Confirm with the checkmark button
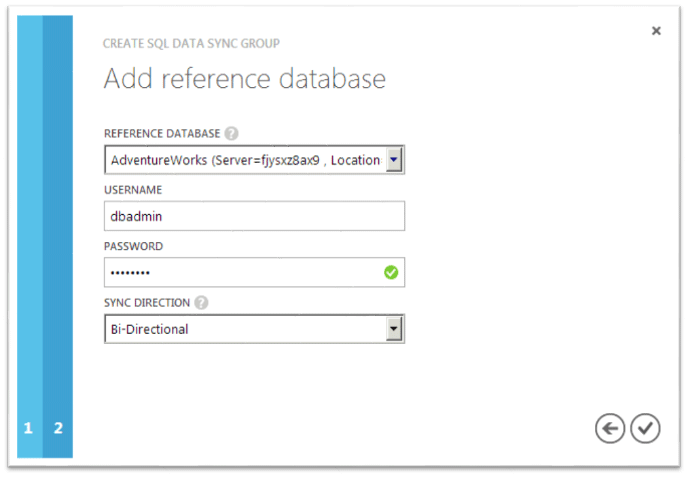Image resolution: width=688 pixels, height=477 pixels. [645, 428]
